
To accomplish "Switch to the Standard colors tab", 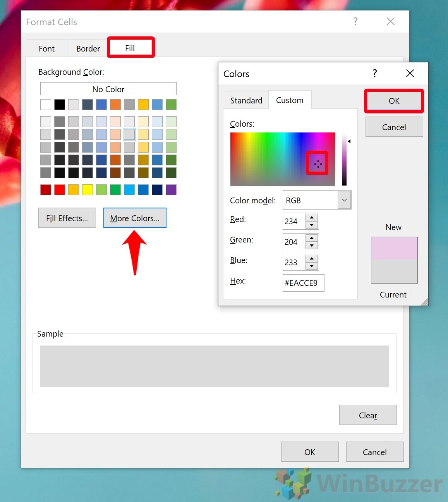I will (x=245, y=100).
